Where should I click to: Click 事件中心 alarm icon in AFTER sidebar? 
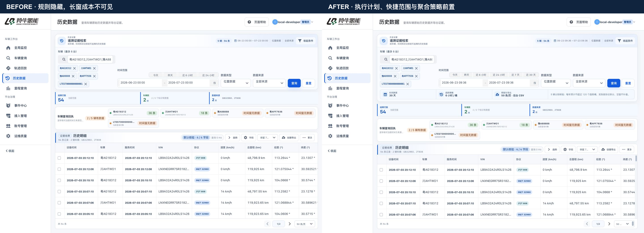[x=330, y=106]
